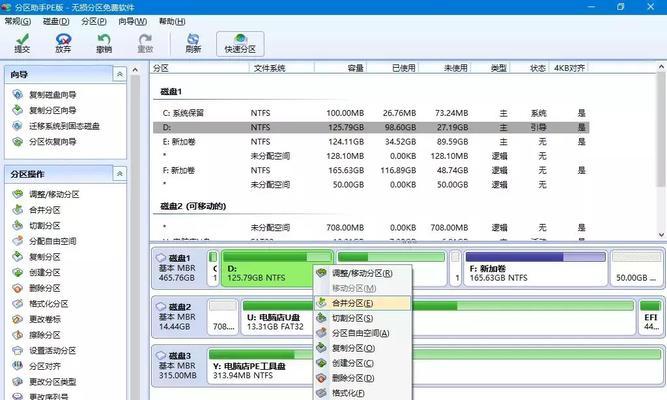Sort by the 4KB对齐 column header
Image resolution: width=667 pixels, height=400 pixels.
pos(569,68)
